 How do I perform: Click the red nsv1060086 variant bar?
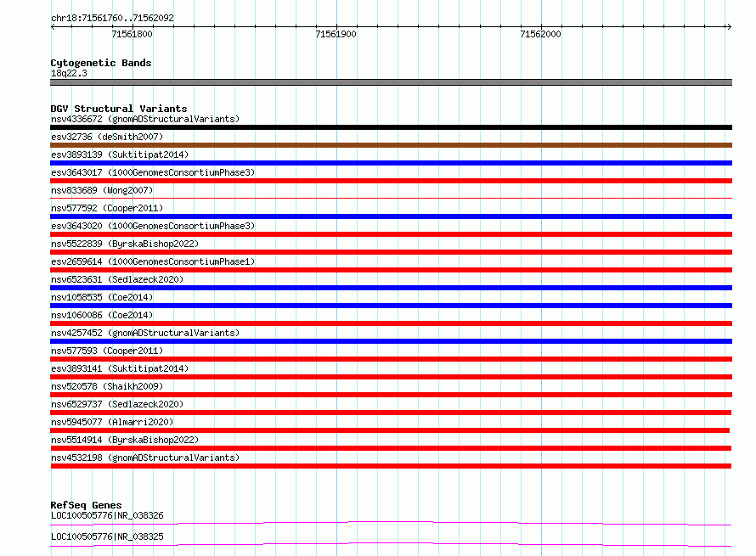(x=391, y=323)
